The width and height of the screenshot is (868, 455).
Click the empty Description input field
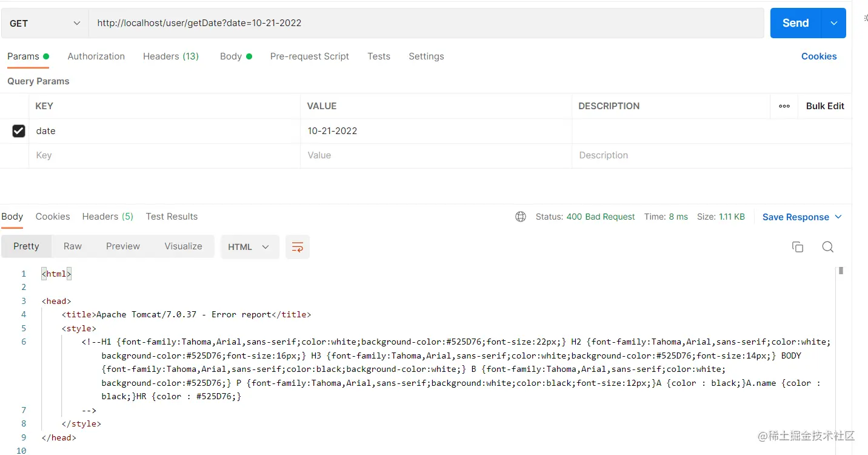[712, 155]
